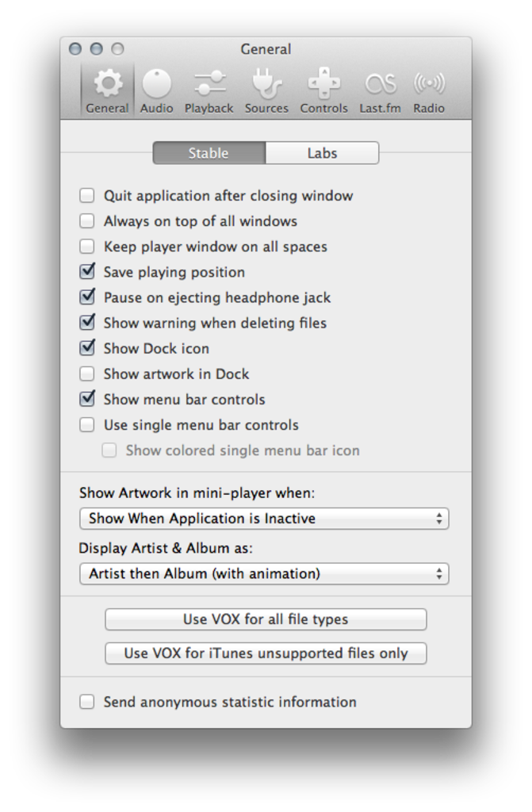Switch to the Labs tab

[322, 153]
